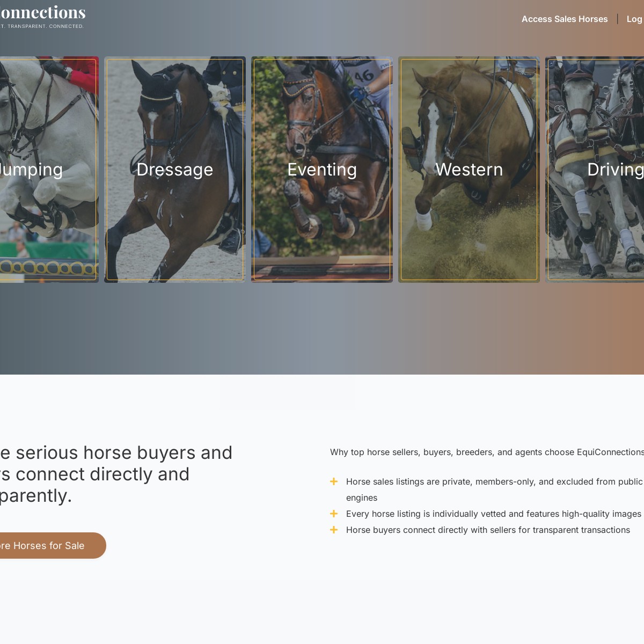Click plus icon beside private listings bullet
Screen dimensions: 644x644
tap(334, 481)
